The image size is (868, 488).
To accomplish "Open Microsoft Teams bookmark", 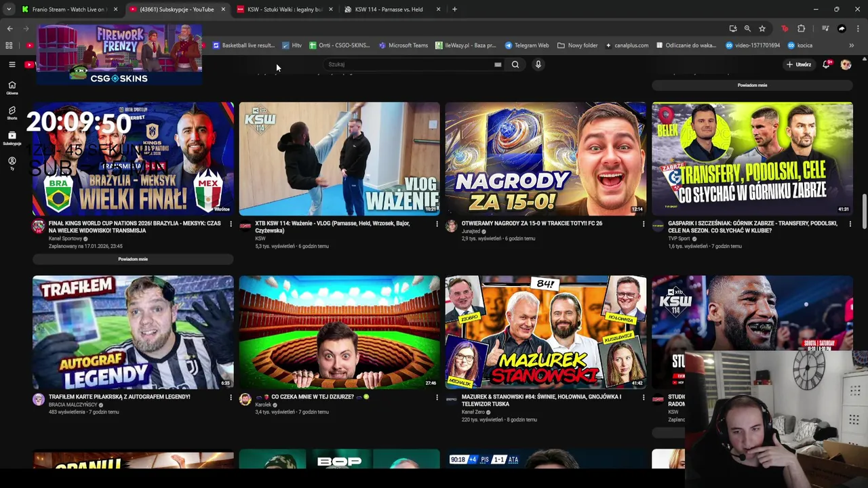I will tap(403, 45).
